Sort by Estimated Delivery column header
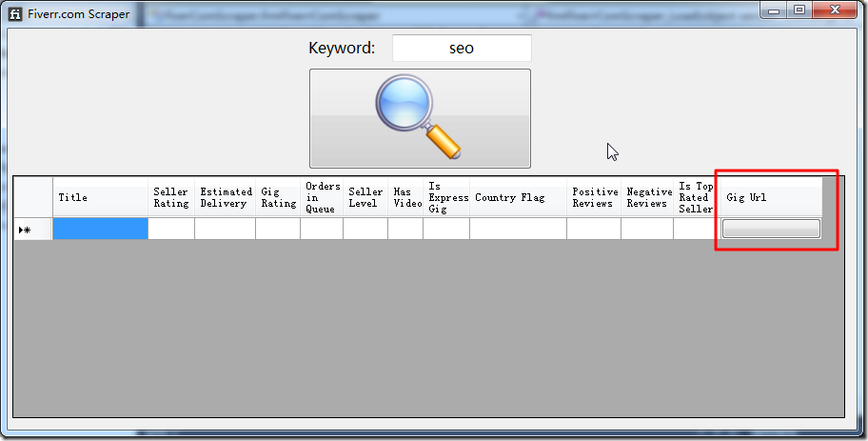The image size is (868, 441). pyautogui.click(x=225, y=197)
